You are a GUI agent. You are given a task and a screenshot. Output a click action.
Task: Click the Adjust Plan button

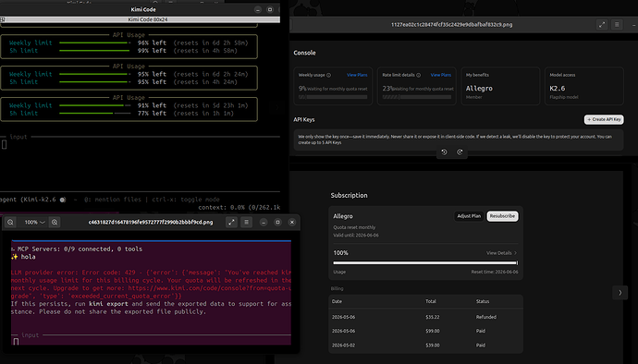(469, 216)
